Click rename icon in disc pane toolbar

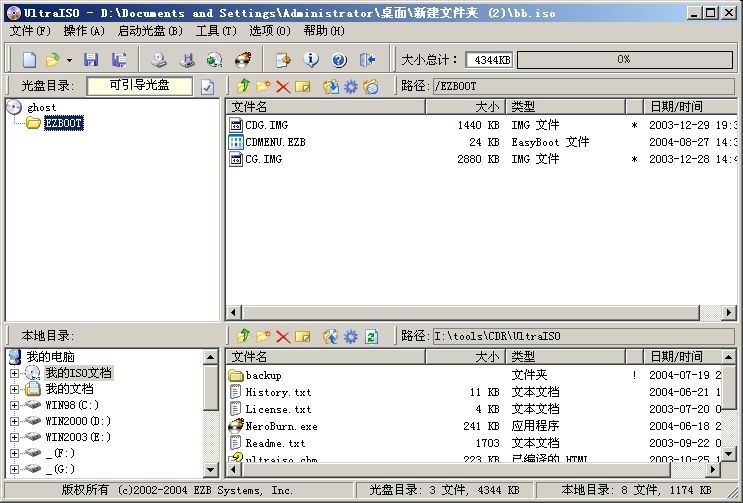click(x=303, y=86)
